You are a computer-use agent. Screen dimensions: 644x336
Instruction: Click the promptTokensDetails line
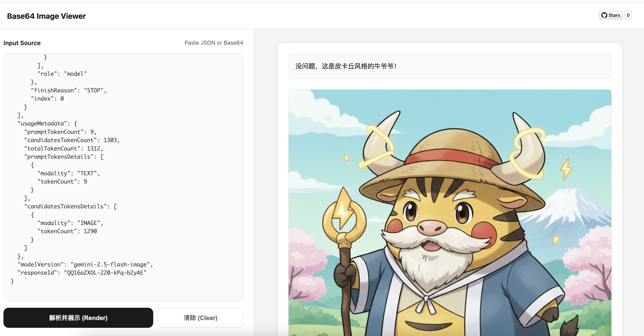click(x=64, y=157)
